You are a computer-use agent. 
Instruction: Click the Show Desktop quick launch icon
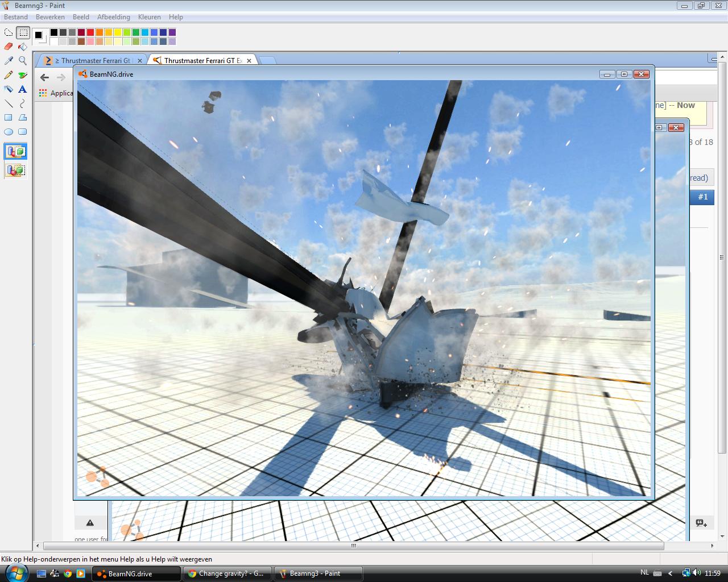pos(42,573)
